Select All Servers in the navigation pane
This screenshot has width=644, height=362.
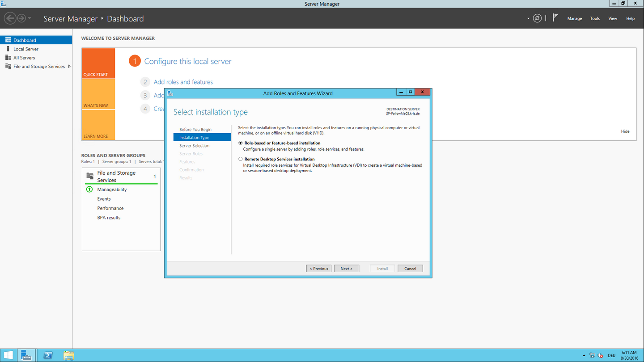click(x=36, y=58)
